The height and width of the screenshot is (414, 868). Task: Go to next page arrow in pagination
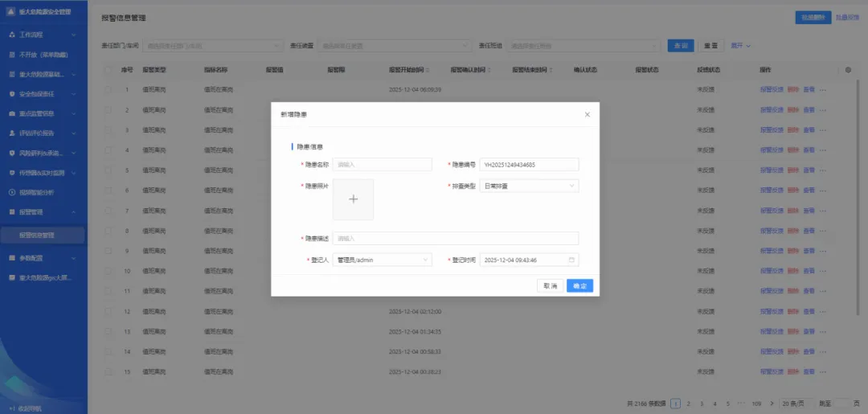click(x=772, y=404)
